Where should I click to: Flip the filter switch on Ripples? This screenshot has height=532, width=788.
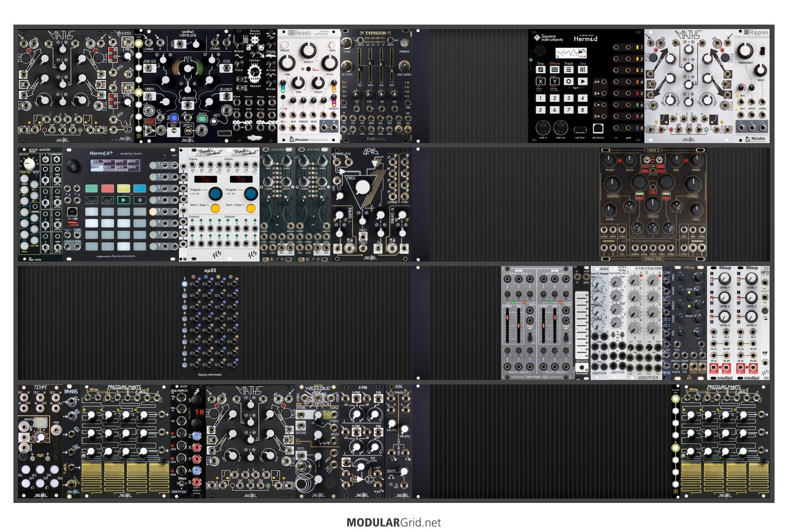763,50
